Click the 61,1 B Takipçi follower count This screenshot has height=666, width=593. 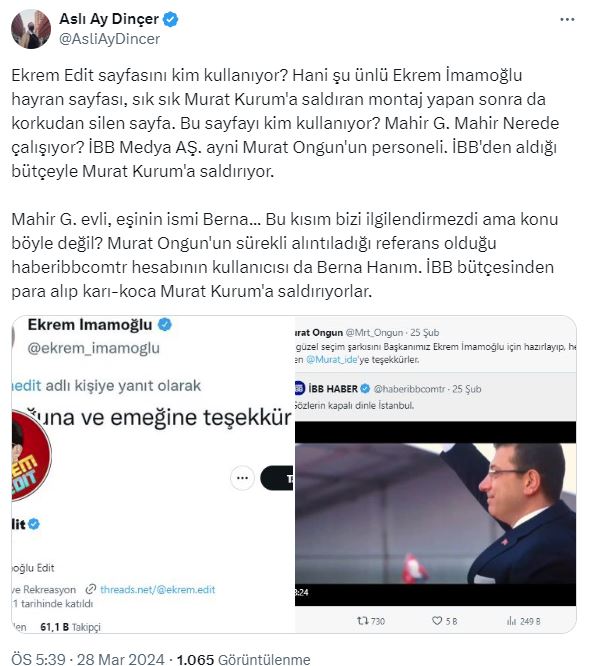71,627
